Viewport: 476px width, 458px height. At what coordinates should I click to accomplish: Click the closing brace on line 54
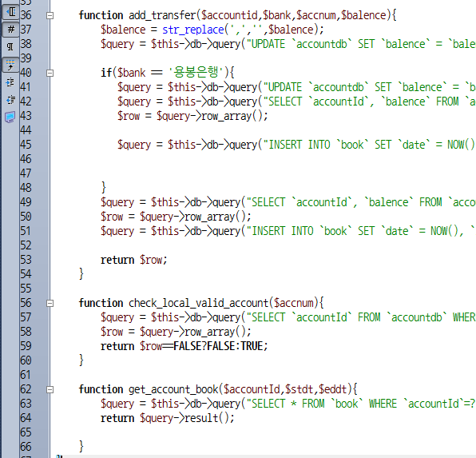click(81, 274)
